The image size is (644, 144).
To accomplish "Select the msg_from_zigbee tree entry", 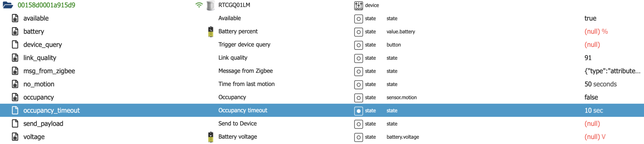I will [x=49, y=71].
